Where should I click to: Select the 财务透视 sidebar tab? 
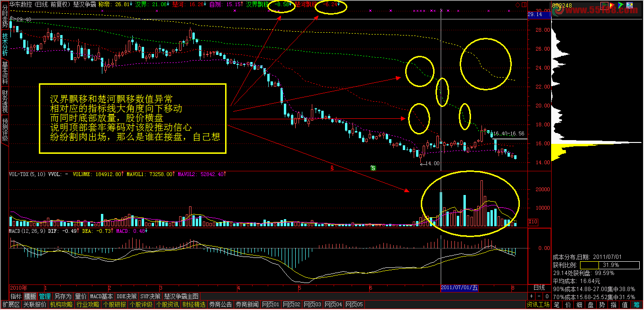click(4, 101)
